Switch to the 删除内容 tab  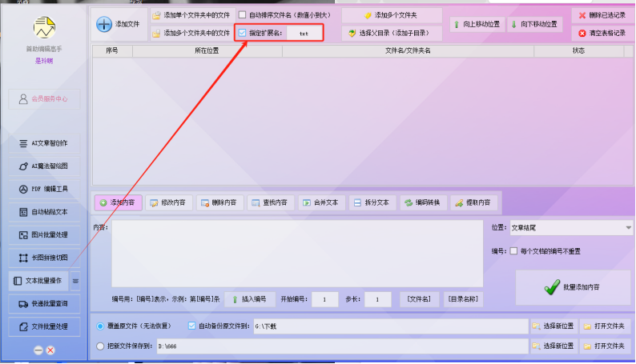[219, 202]
